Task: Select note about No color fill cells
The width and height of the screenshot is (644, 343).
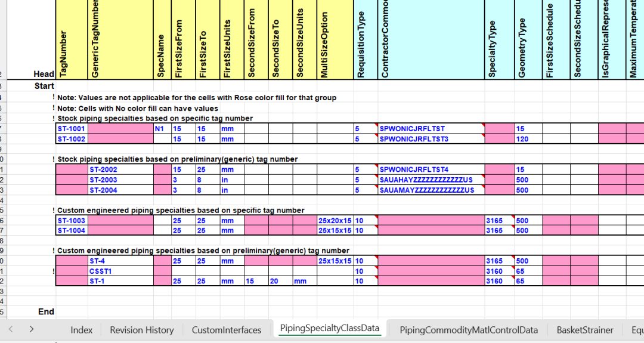Action: click(x=138, y=109)
